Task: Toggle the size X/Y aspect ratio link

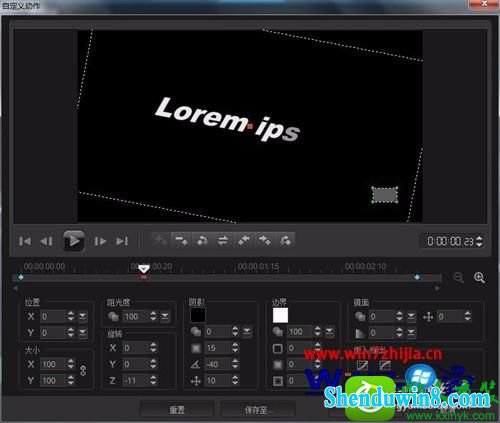Action: pos(83,371)
